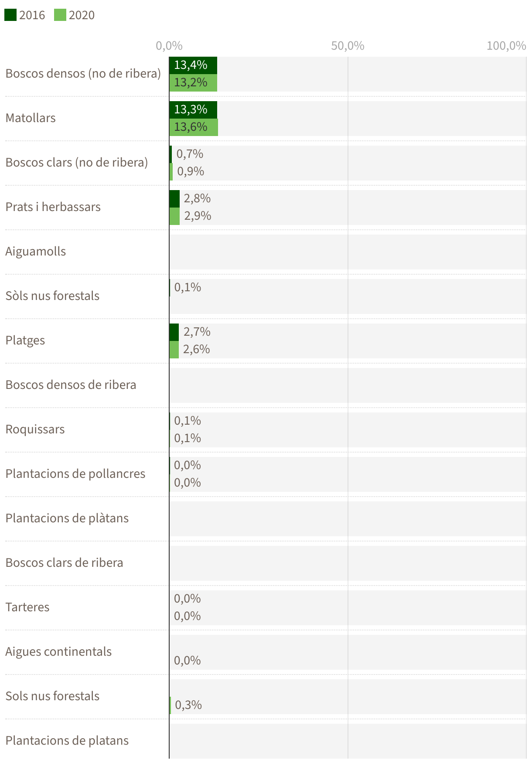Select the 2016 legend label
Viewport: 532px width, 763px height.
tap(32, 15)
